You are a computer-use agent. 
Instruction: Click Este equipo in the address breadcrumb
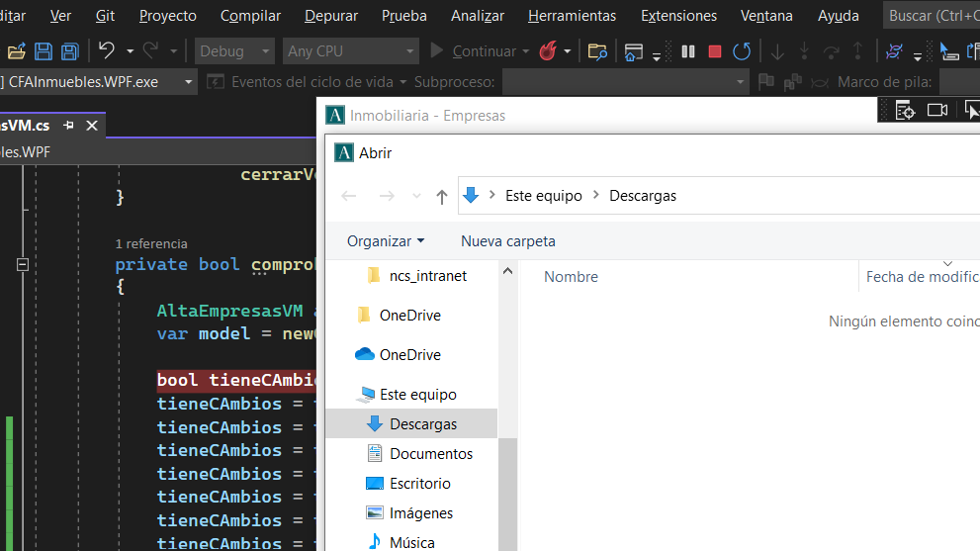543,196
